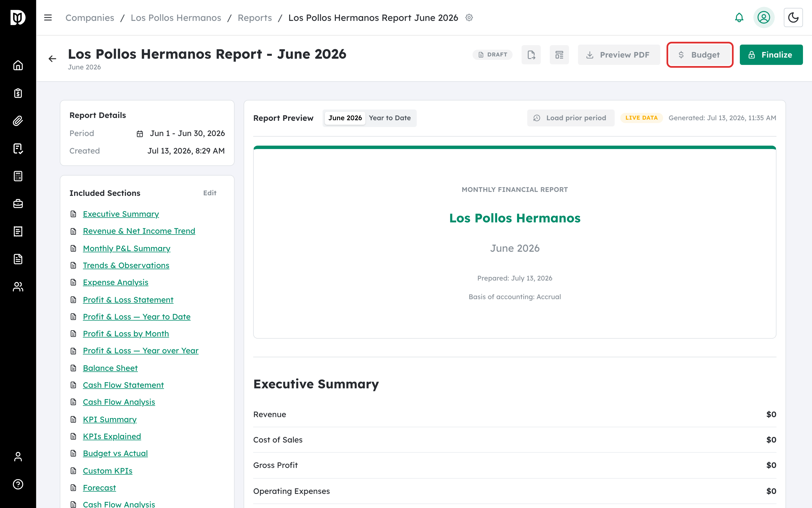Click the notifications bell icon

739,17
